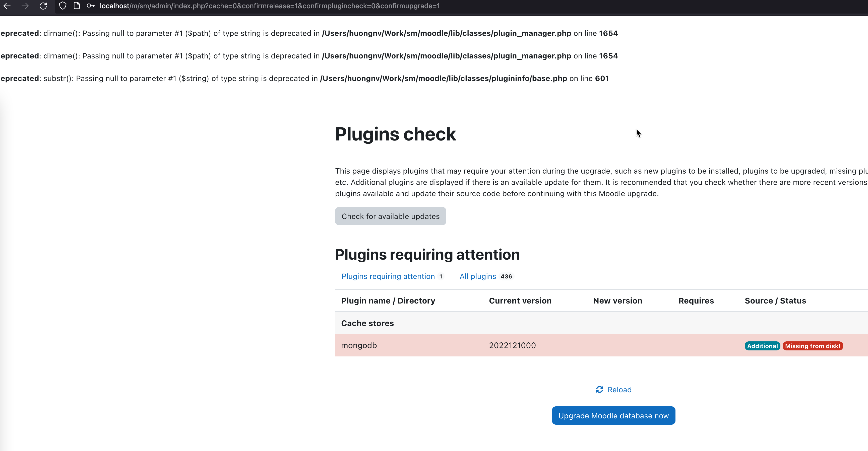The height and width of the screenshot is (451, 868).
Task: Click the Plugins check page heading
Action: tap(395, 134)
